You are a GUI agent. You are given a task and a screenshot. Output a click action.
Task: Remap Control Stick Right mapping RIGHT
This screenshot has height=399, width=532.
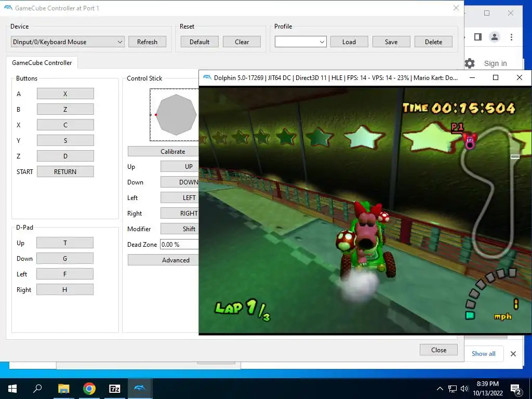point(180,214)
